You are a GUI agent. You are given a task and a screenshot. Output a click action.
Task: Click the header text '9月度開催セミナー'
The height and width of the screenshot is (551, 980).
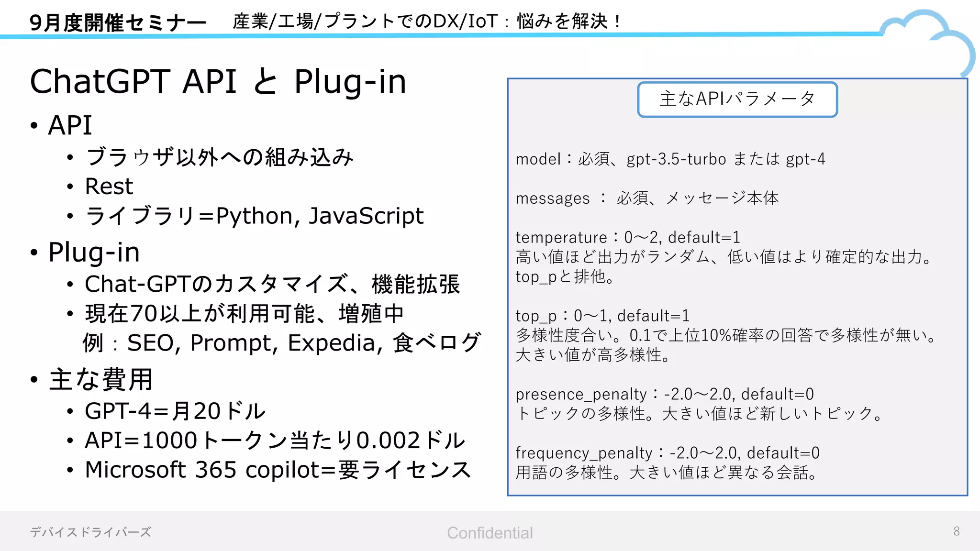[x=118, y=22]
